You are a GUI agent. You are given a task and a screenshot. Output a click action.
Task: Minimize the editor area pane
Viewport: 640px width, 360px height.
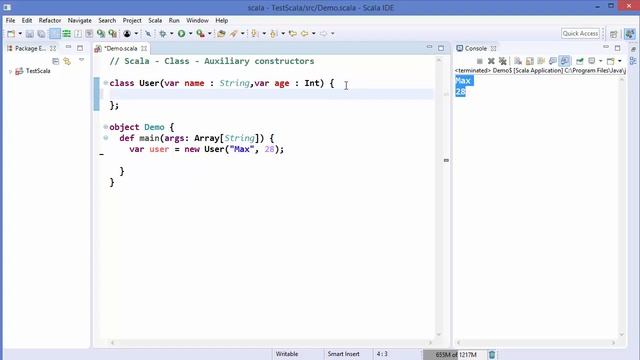[429, 48]
